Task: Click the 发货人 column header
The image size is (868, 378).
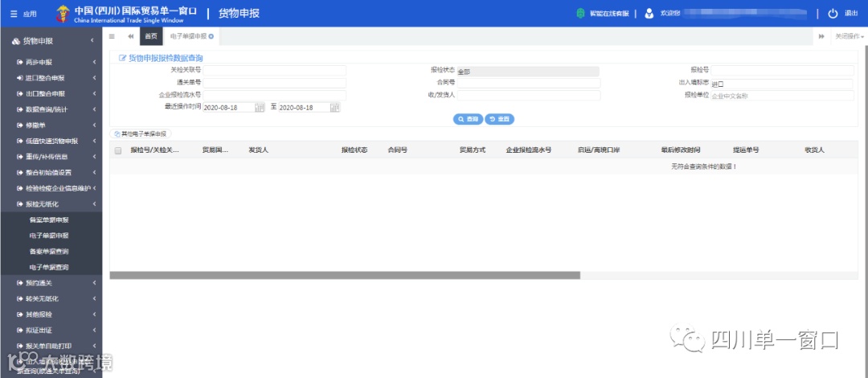Action: pyautogui.click(x=259, y=150)
